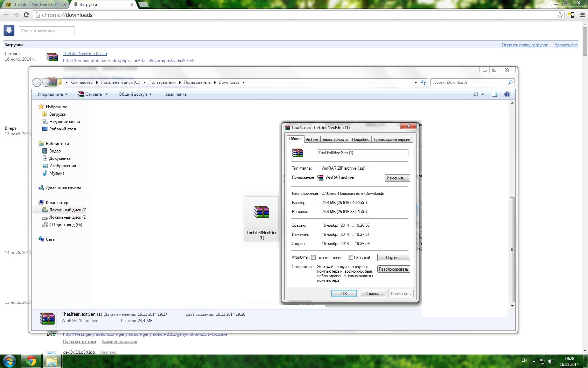This screenshot has height=368, width=588.
Task: Click the search magnifier in Explorer's search box
Action: [510, 82]
